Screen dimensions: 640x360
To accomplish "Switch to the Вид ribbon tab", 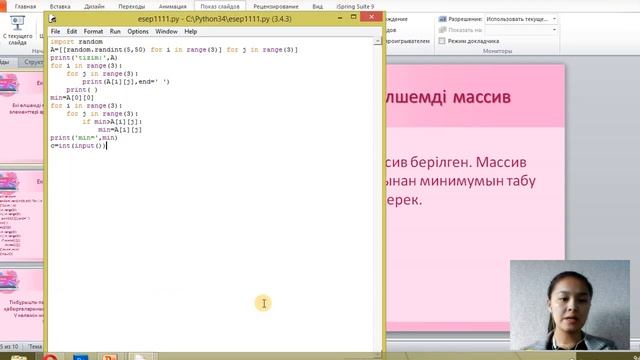I will point(317,7).
